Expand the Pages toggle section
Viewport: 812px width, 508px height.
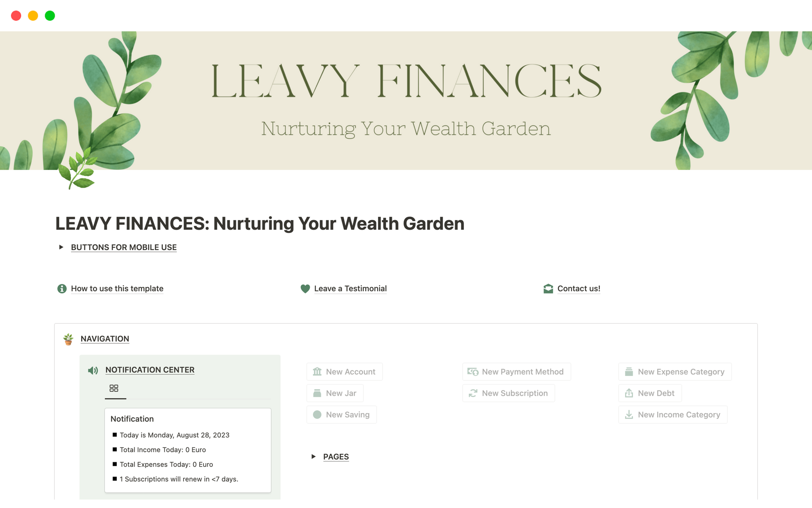click(313, 456)
